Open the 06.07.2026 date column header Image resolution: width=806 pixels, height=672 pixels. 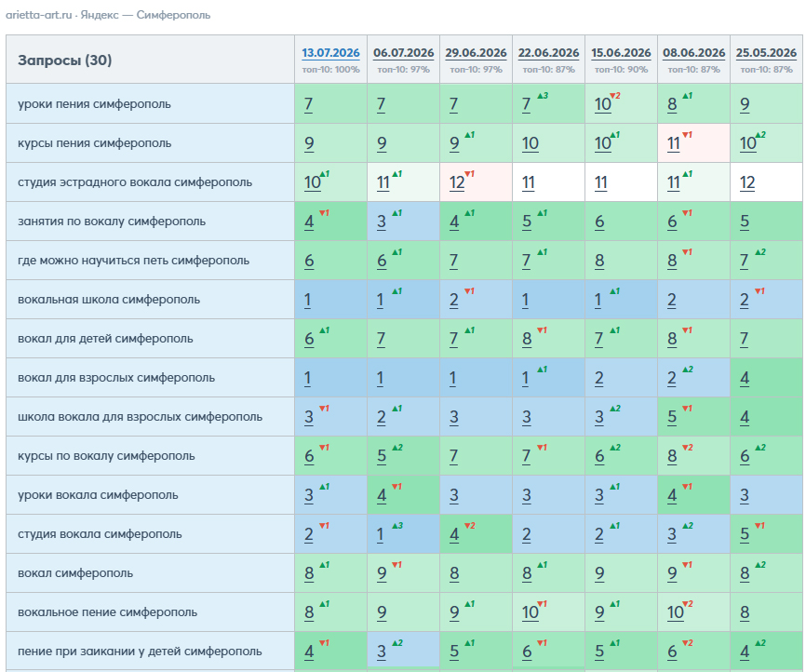(404, 53)
